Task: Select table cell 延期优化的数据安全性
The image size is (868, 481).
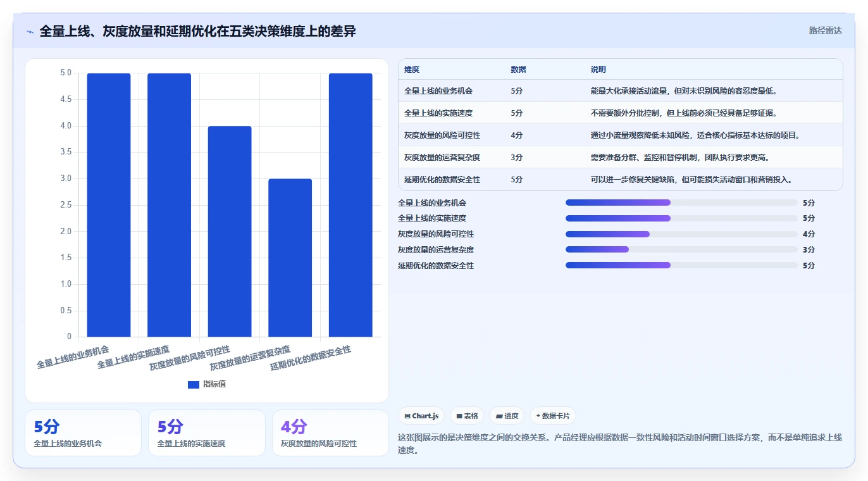Action: tap(442, 180)
